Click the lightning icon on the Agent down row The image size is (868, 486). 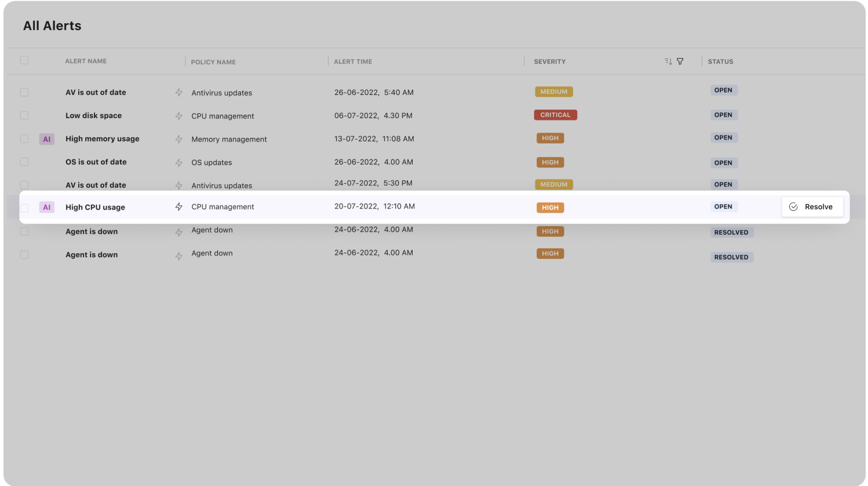178,230
